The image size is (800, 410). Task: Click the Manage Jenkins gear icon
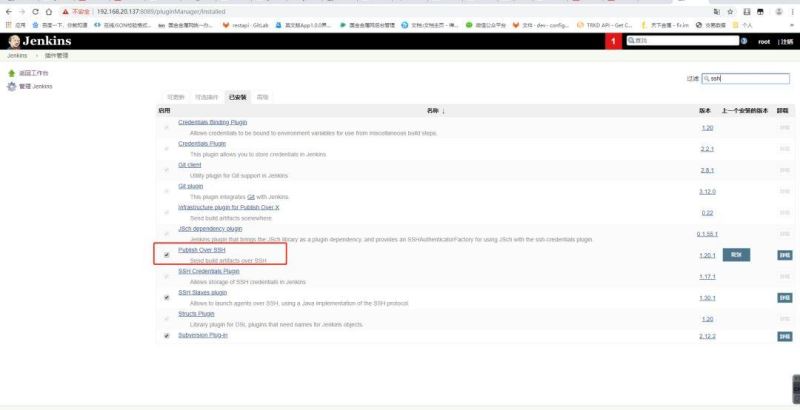click(x=12, y=86)
